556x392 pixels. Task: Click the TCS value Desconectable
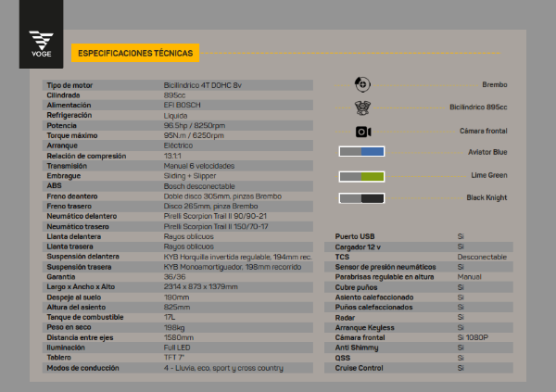pyautogui.click(x=482, y=258)
